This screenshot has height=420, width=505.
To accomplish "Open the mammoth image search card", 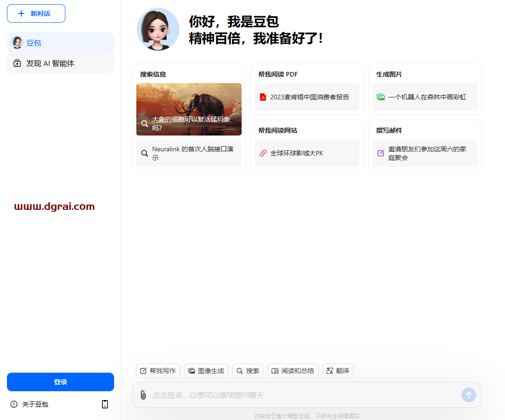I will click(189, 109).
